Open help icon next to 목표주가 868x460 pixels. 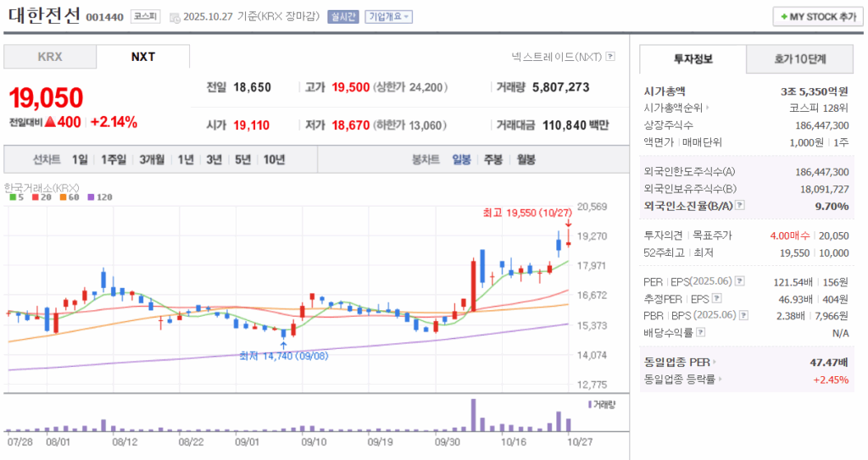point(740,236)
